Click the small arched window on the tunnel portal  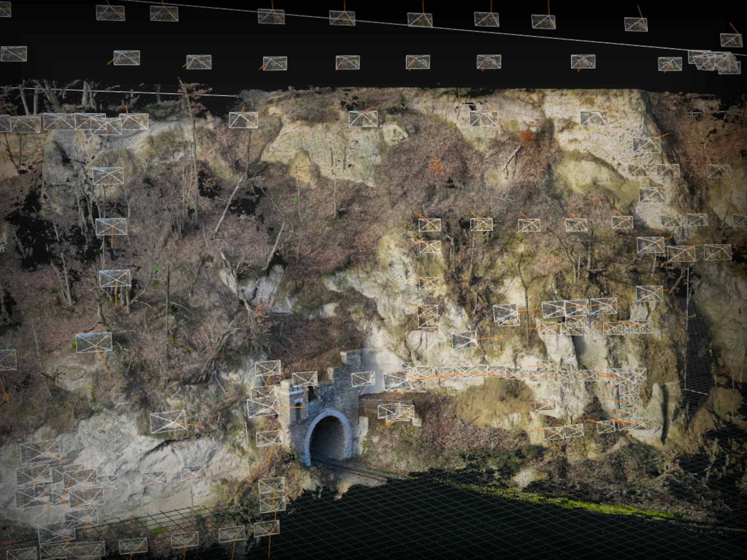coord(298,406)
